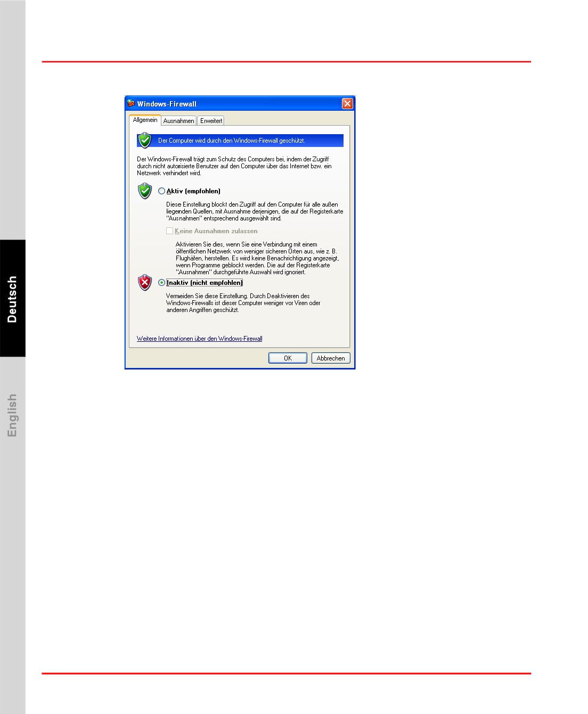
Task: Close the Windows-Firewall dialog
Action: [x=347, y=103]
